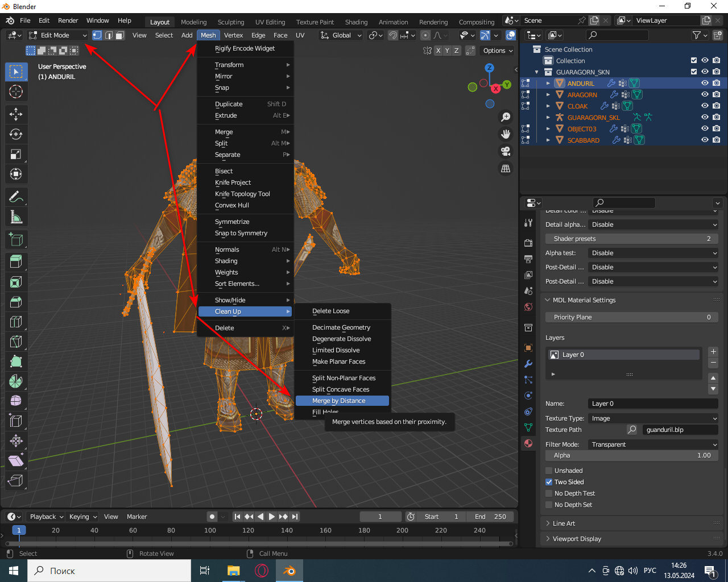This screenshot has height=582, width=728.
Task: Activate the Annotate pencil tool
Action: (16, 197)
